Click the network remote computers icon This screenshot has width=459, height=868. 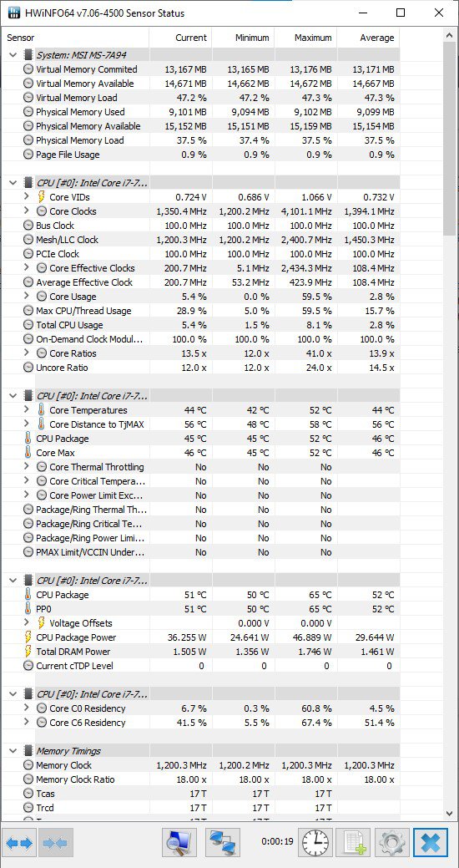pyautogui.click(x=222, y=843)
